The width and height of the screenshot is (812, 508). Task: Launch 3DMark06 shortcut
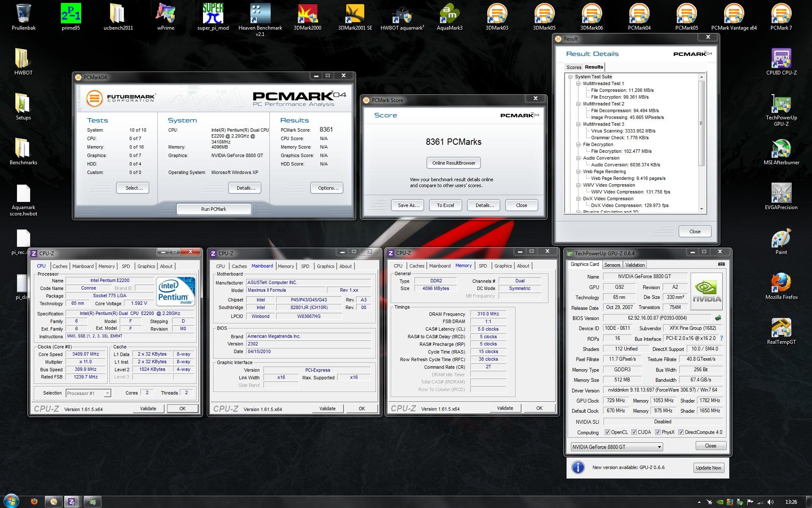[592, 17]
